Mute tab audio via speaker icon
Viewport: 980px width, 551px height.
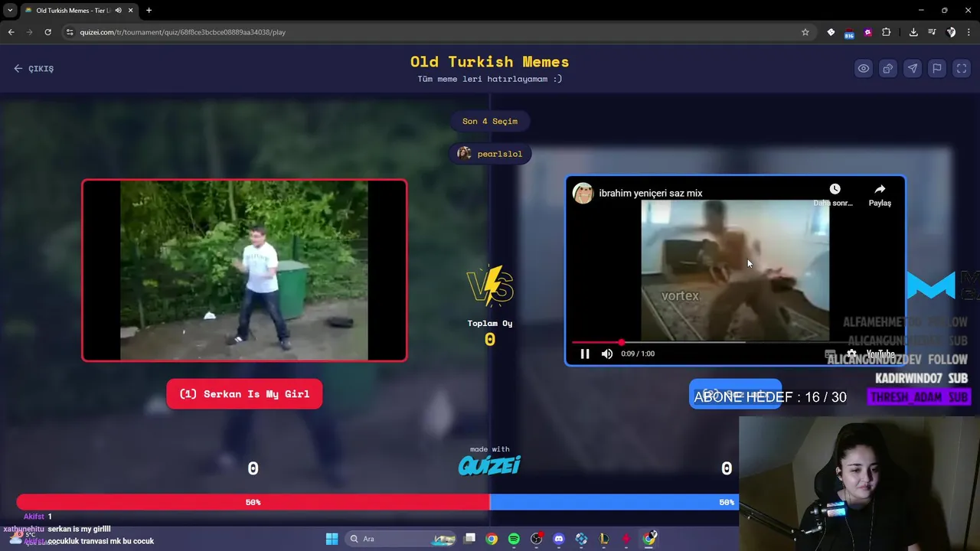pos(118,10)
